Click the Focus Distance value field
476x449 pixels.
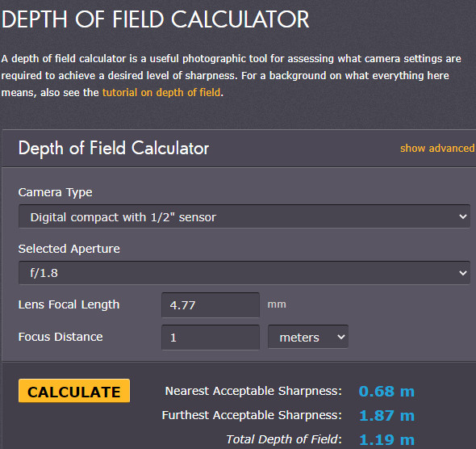point(211,338)
